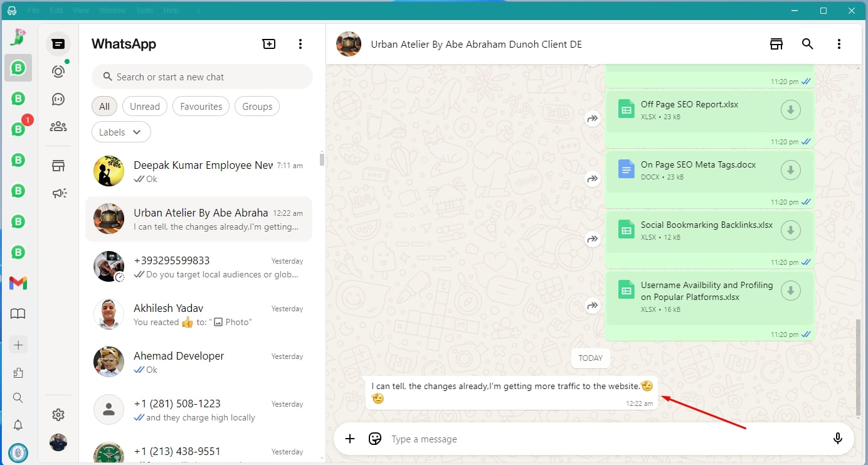The width and height of the screenshot is (868, 465).
Task: Open the Channels icon in sidebar
Action: (58, 99)
